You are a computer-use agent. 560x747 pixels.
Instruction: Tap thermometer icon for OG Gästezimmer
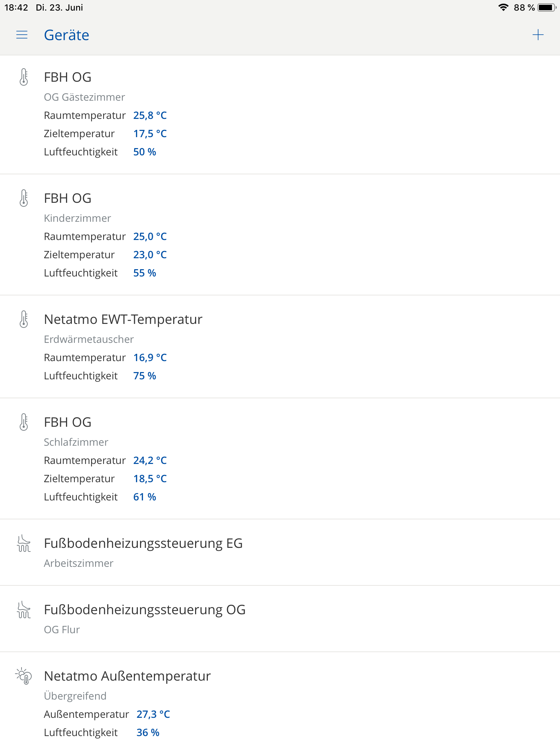(x=24, y=77)
